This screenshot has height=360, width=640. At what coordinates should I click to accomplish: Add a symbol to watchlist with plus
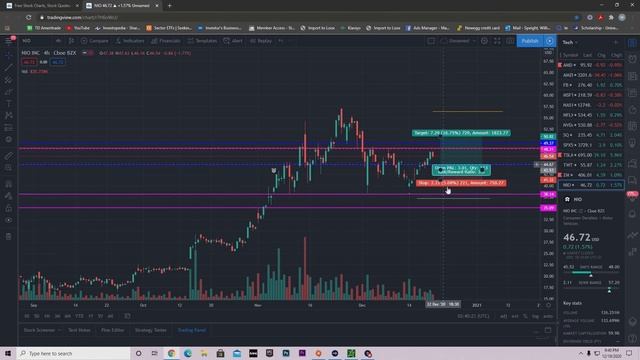tap(616, 42)
